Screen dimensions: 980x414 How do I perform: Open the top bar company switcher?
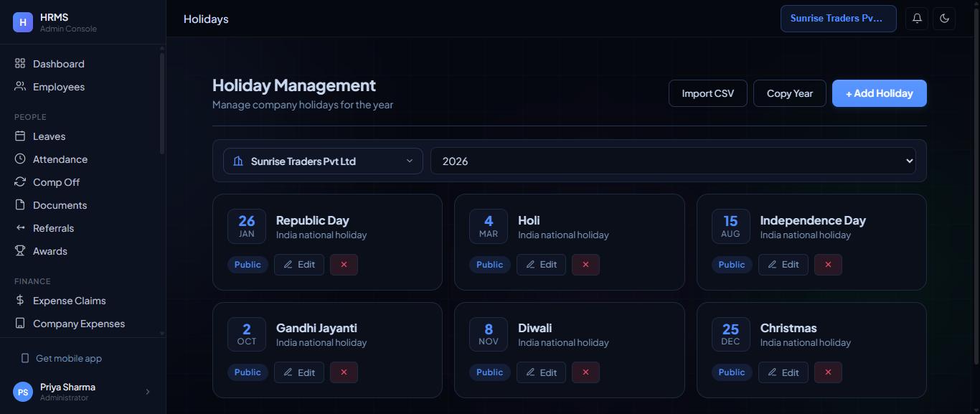(839, 19)
